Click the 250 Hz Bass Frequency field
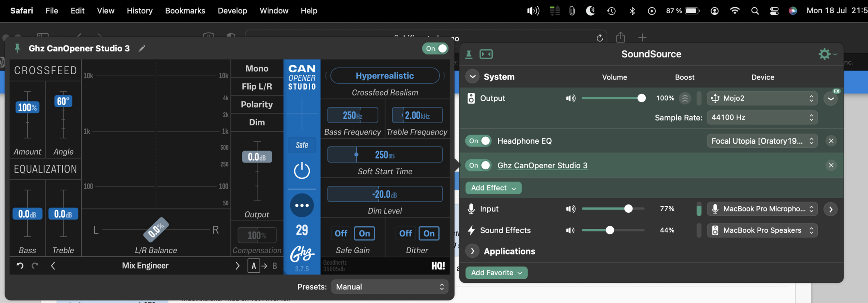Viewport: 868px width, 303px height. 352,116
